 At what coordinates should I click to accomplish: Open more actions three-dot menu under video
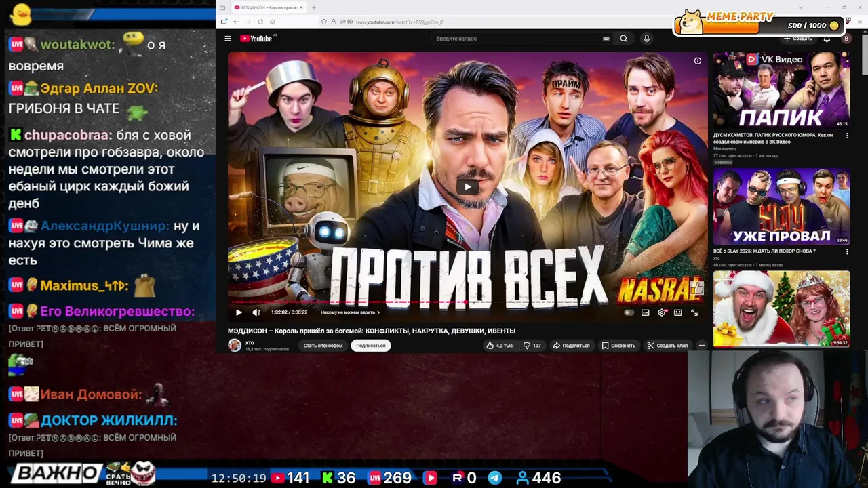(702, 346)
